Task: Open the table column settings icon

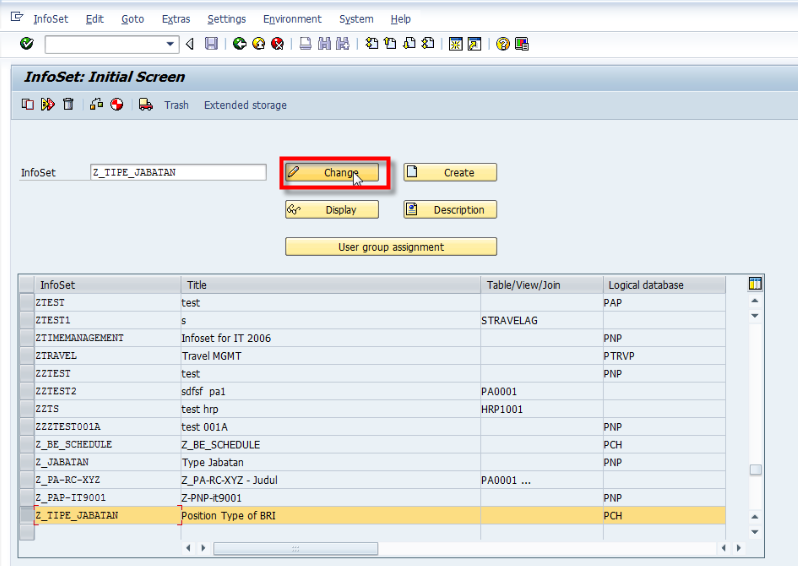Action: pyautogui.click(x=755, y=284)
